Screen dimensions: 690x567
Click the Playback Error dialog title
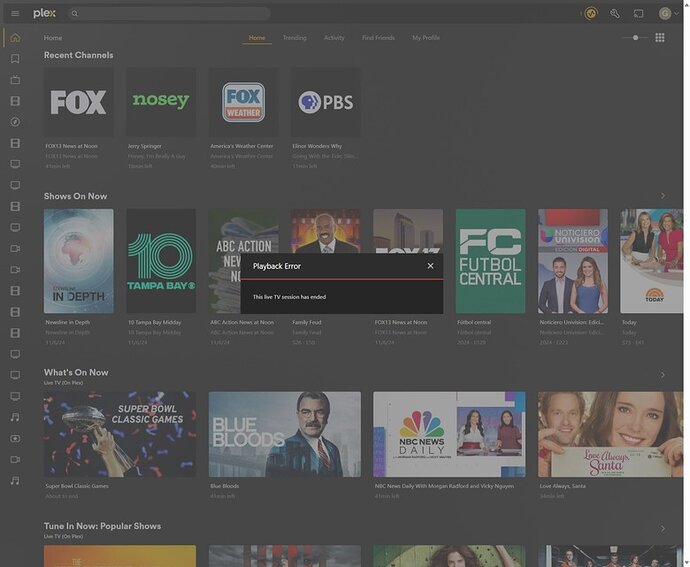coord(277,266)
